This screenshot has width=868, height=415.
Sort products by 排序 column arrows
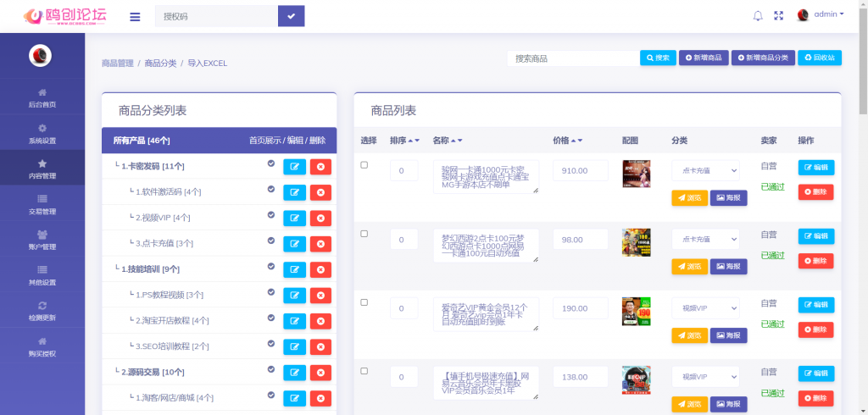(414, 141)
